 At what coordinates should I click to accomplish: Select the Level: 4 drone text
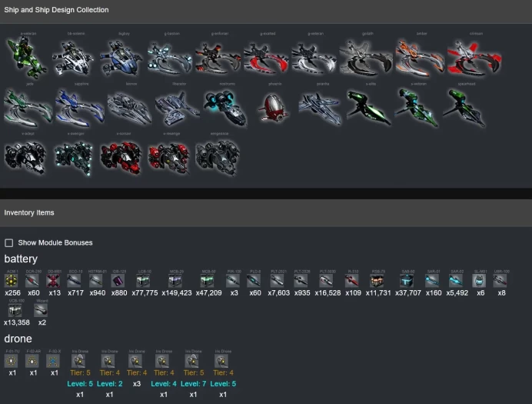164,384
